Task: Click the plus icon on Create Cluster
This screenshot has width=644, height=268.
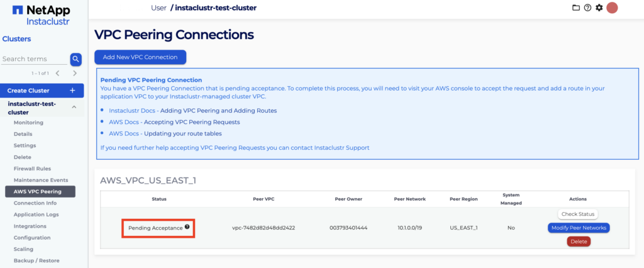Action: click(72, 91)
